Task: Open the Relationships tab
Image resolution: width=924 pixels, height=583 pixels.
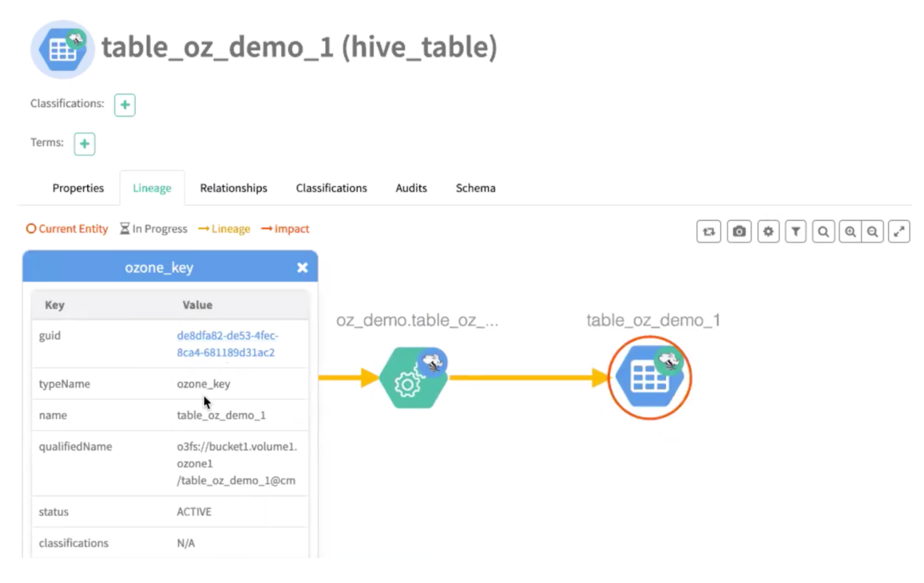Action: [x=234, y=188]
